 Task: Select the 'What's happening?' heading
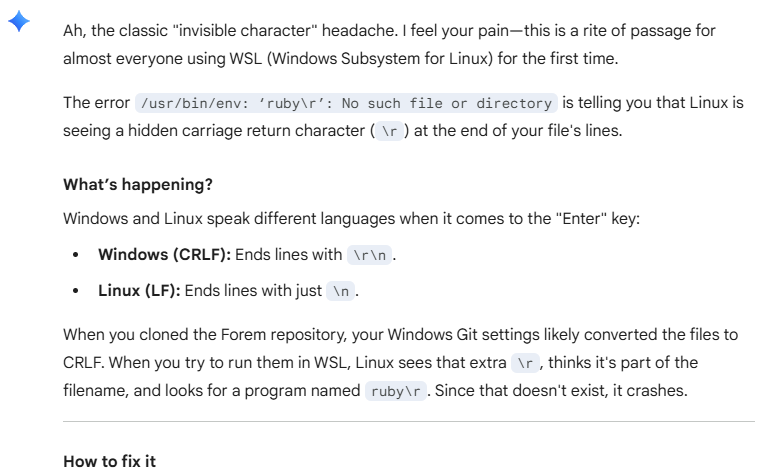coord(138,184)
